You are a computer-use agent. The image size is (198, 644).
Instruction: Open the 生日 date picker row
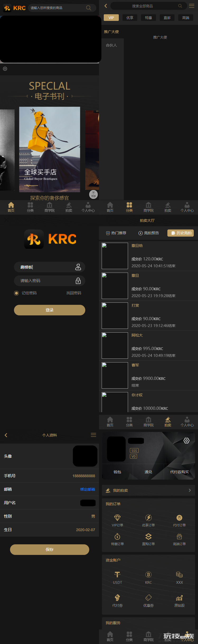click(49, 530)
